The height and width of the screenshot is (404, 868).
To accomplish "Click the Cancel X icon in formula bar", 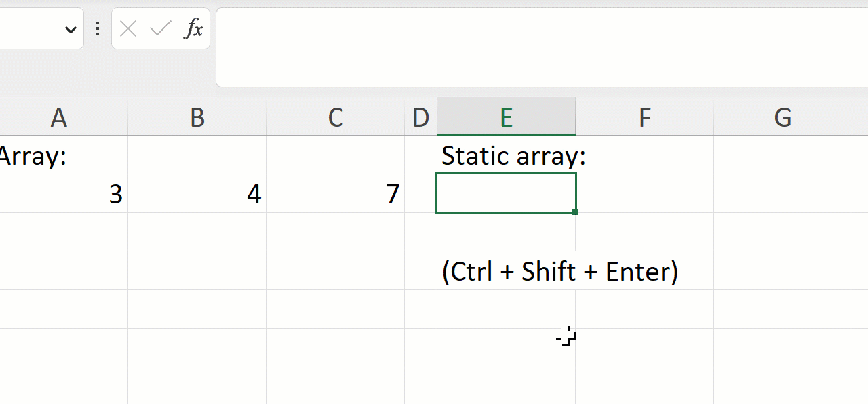I will point(128,28).
